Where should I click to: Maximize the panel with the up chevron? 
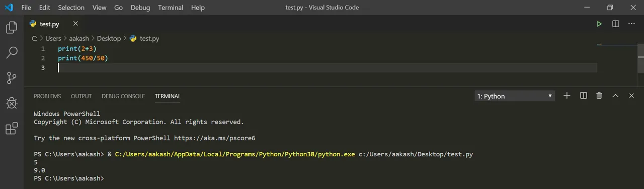pos(615,96)
